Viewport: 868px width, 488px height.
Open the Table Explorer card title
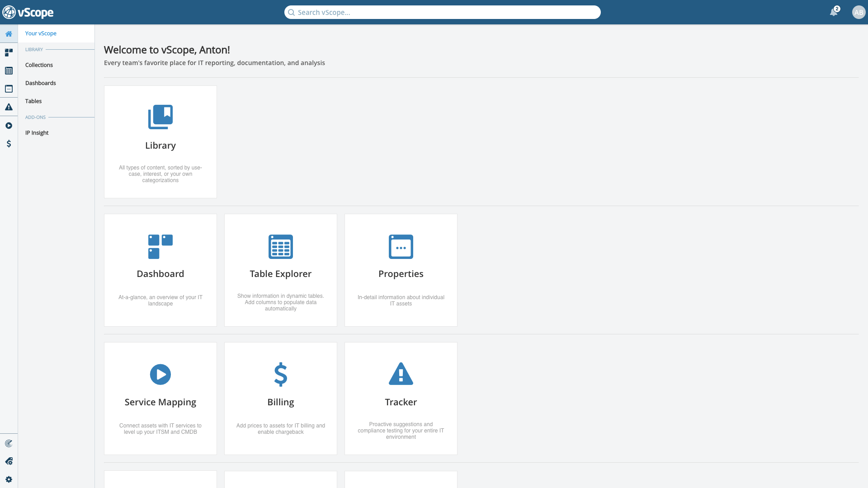pyautogui.click(x=281, y=274)
